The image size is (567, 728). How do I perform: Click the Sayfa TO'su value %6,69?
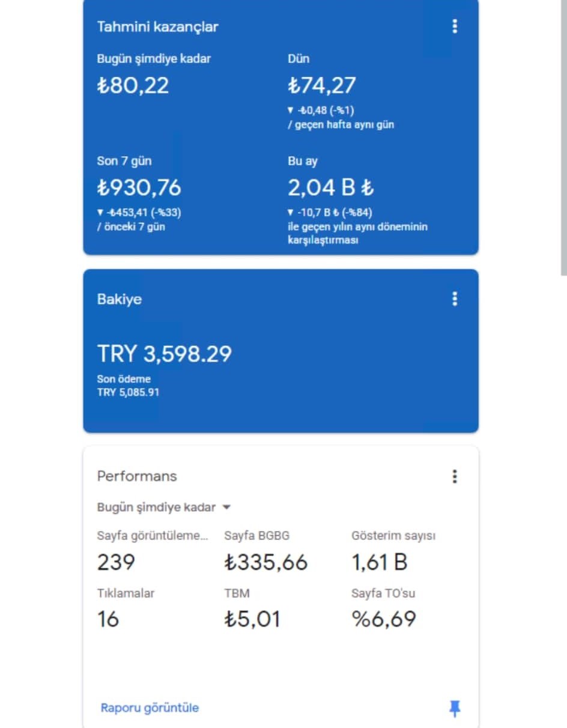coord(384,619)
